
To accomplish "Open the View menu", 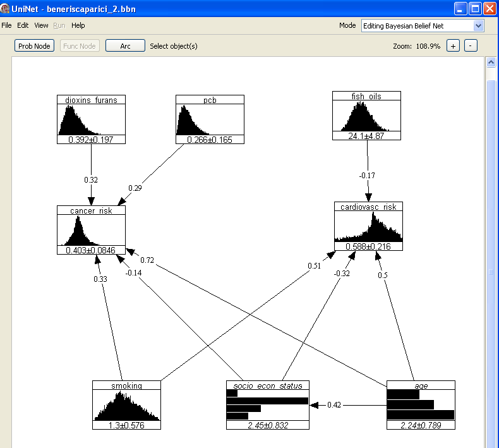I will [x=41, y=25].
